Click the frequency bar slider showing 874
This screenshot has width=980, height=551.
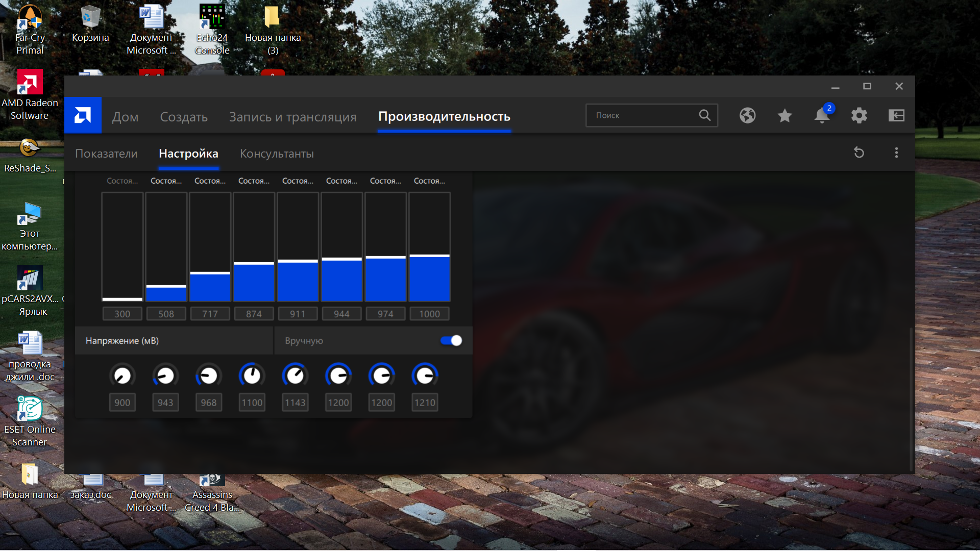[x=254, y=264]
